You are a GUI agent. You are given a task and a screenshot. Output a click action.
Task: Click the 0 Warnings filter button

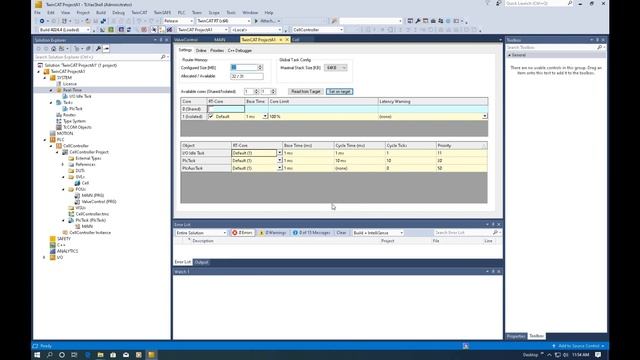pos(273,233)
